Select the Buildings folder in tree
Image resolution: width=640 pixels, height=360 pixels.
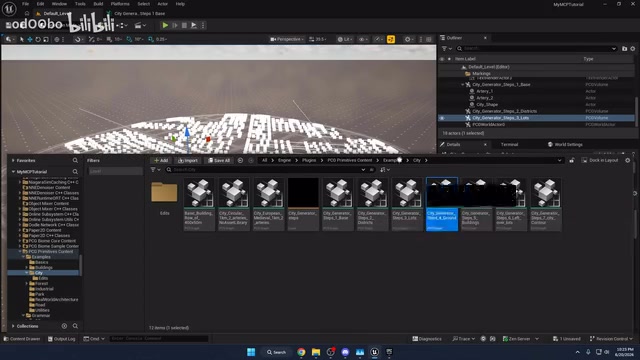coord(43,267)
